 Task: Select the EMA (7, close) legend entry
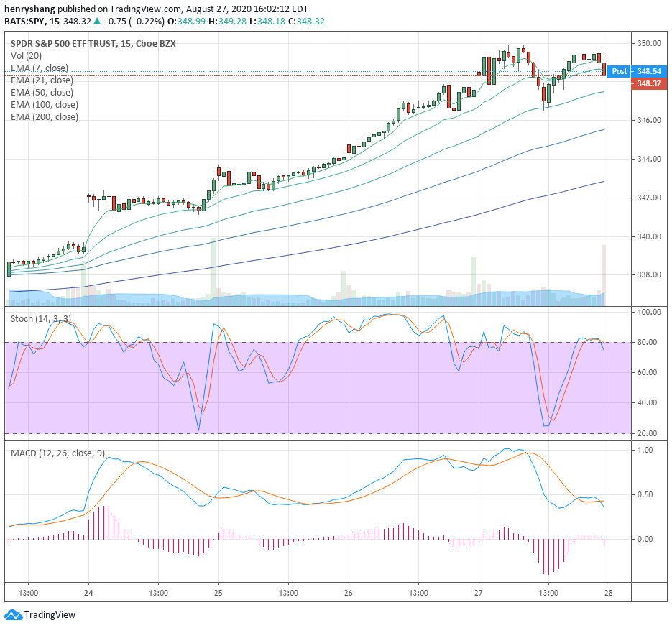(x=40, y=68)
